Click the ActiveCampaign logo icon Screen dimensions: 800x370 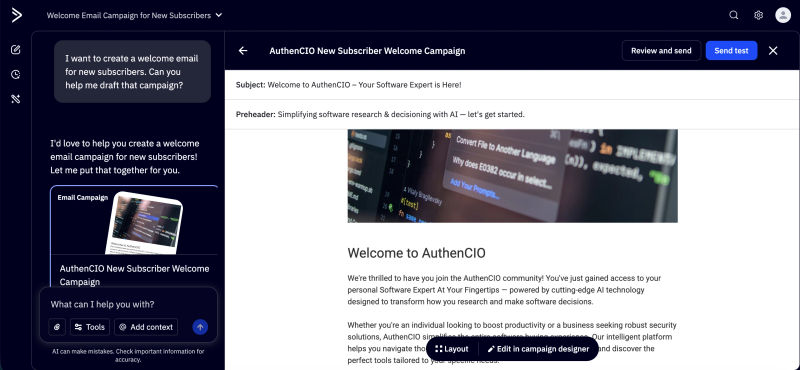point(16,15)
